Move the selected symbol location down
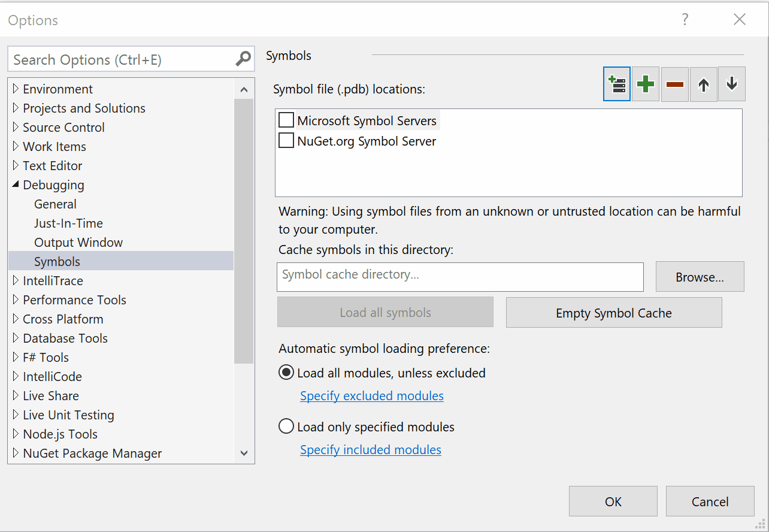Viewport: 769px width, 532px height. [731, 84]
